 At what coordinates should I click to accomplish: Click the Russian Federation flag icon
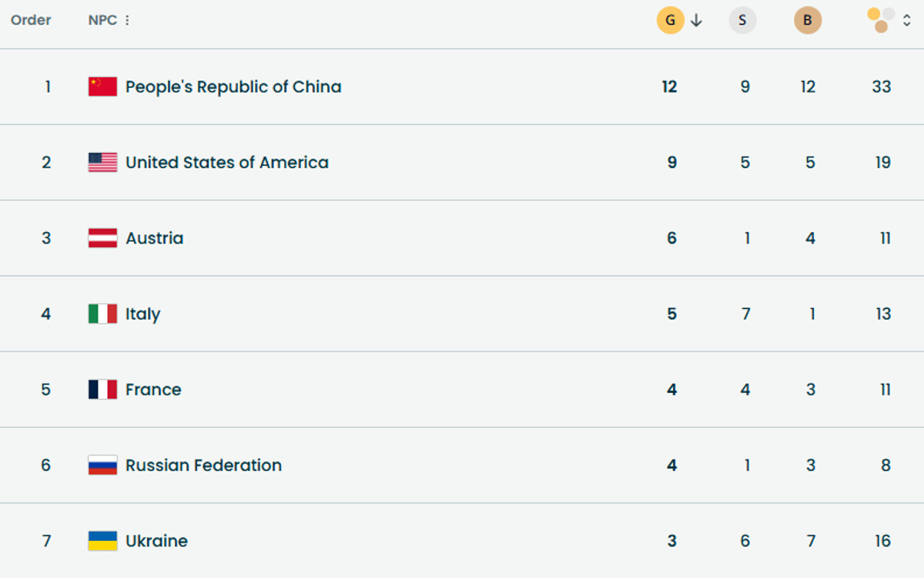[102, 465]
